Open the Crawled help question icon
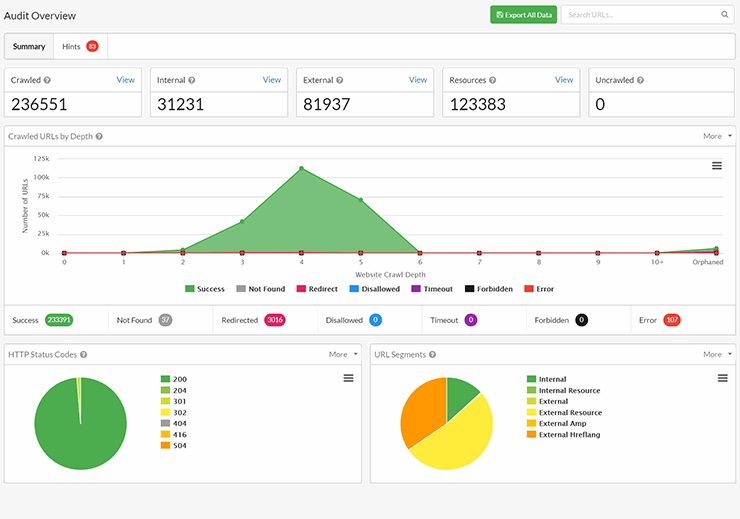The height and width of the screenshot is (519, 740). point(47,80)
